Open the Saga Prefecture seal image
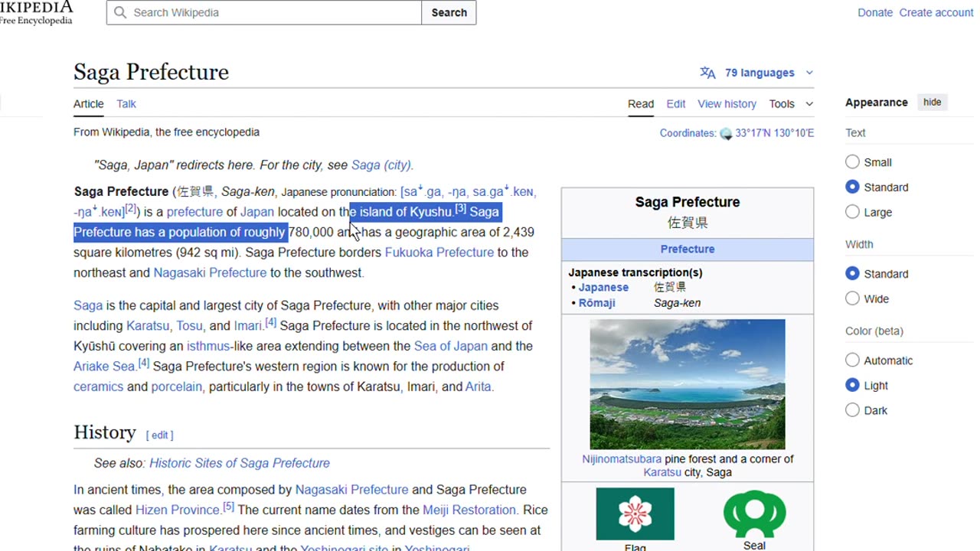980x551 pixels. pyautogui.click(x=754, y=514)
